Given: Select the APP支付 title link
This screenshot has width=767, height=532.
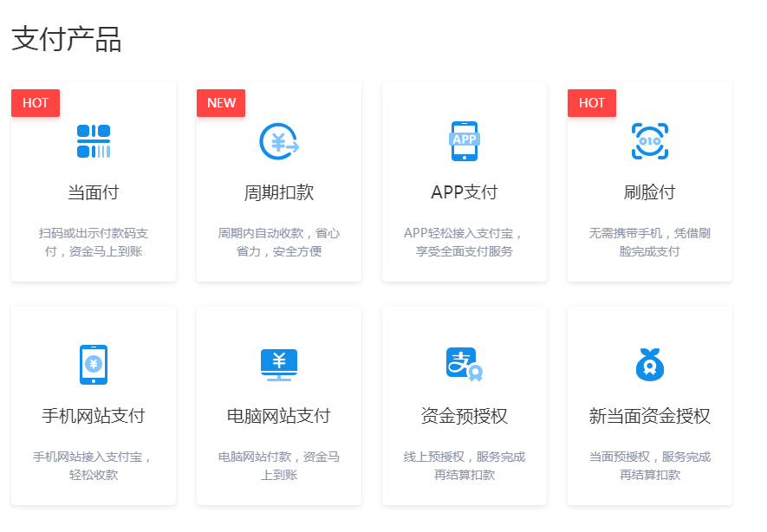Looking at the screenshot, I should (x=465, y=192).
